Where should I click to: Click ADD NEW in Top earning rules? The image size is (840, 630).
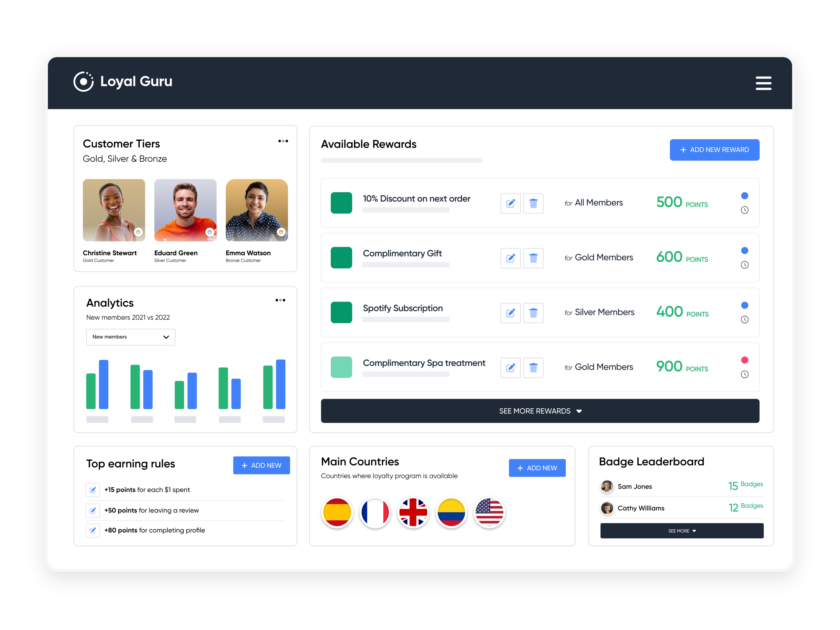[261, 465]
